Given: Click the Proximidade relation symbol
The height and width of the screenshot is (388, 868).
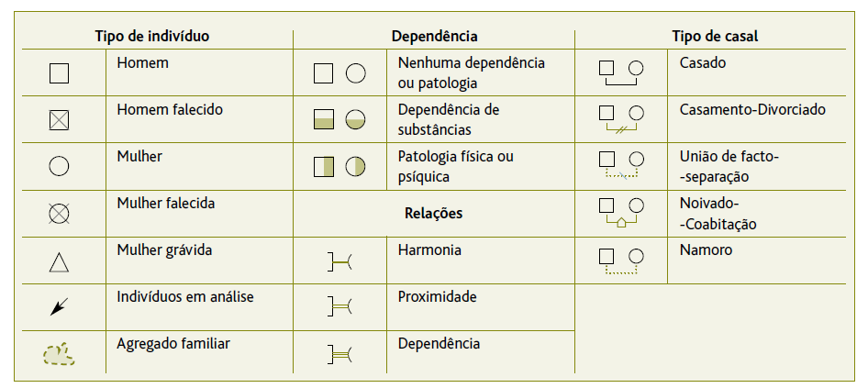Looking at the screenshot, I should pos(339,308).
